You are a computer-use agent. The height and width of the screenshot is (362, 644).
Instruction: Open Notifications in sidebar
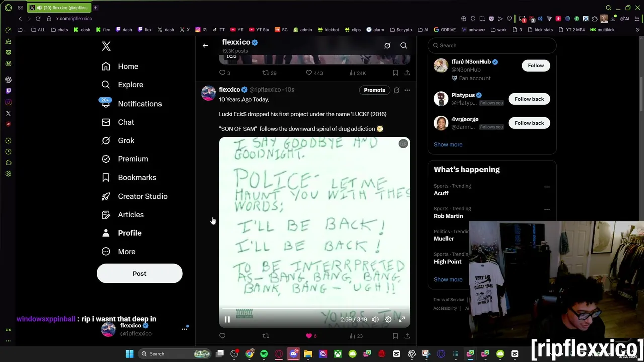click(131, 104)
